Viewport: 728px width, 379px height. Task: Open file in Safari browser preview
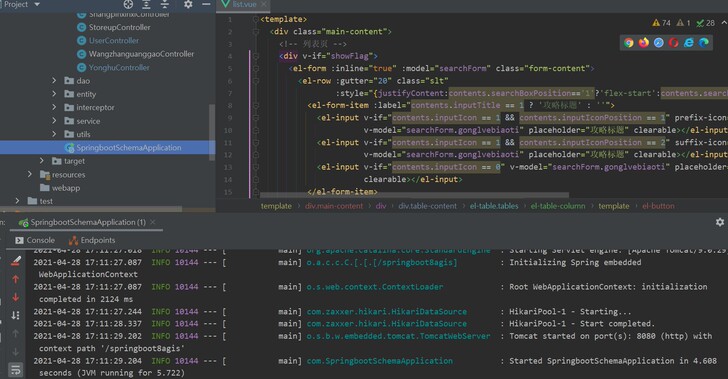coord(658,43)
